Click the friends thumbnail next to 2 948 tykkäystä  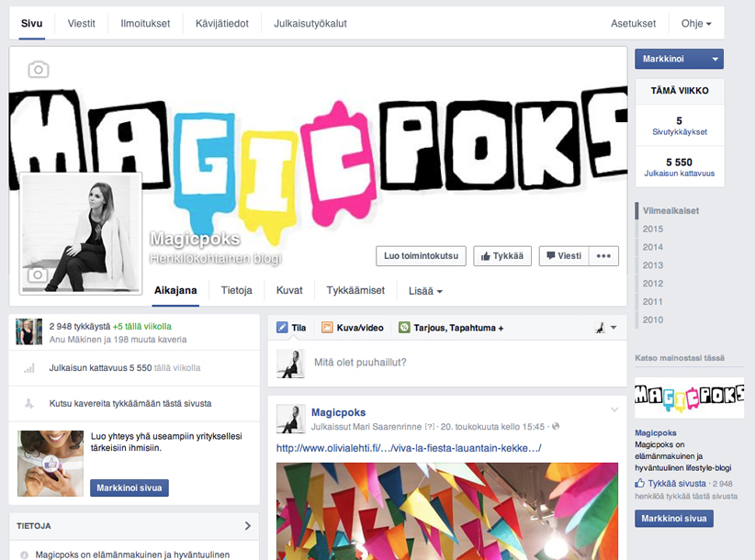[x=28, y=331]
